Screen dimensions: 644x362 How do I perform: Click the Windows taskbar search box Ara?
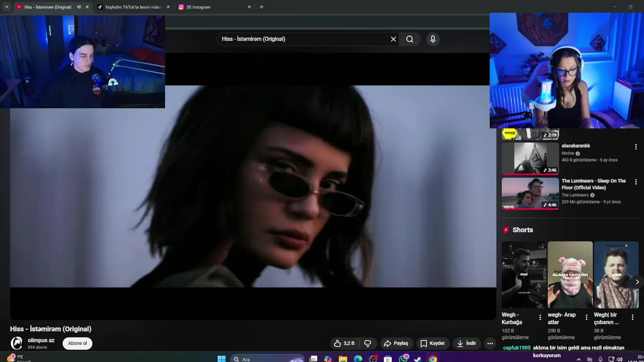pyautogui.click(x=267, y=359)
